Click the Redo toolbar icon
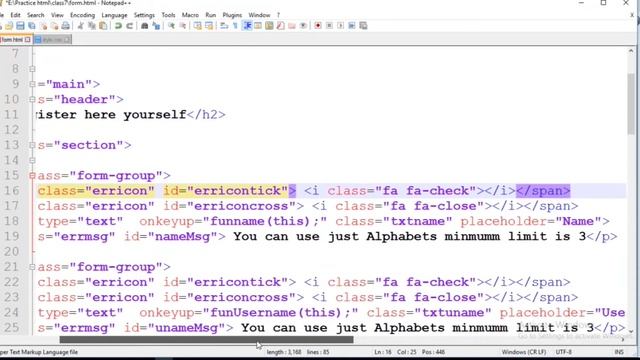Image resolution: width=640 pixels, height=360 pixels. [129, 26]
